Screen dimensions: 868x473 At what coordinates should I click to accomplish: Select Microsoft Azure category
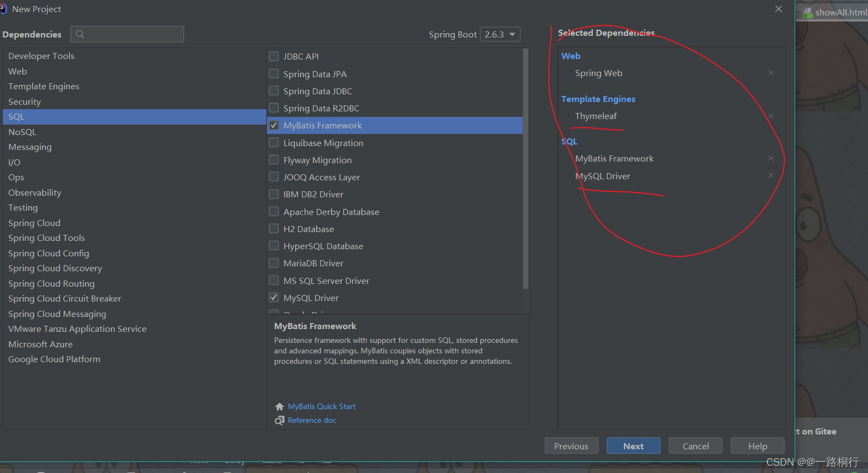pos(135,344)
